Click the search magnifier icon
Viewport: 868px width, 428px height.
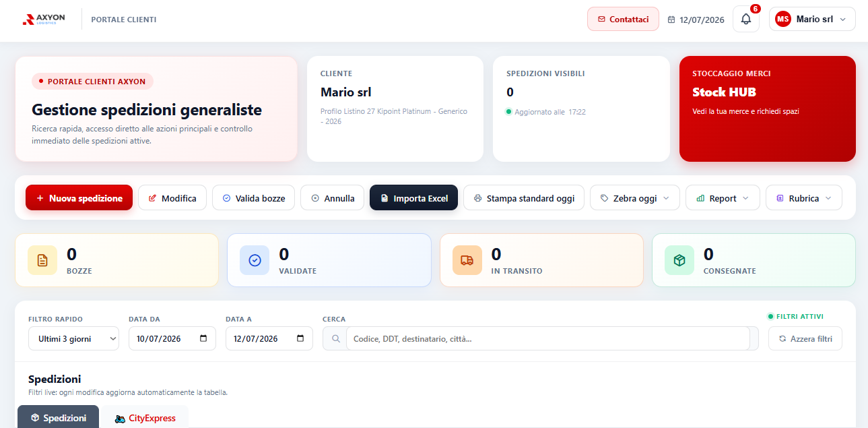[335, 338]
